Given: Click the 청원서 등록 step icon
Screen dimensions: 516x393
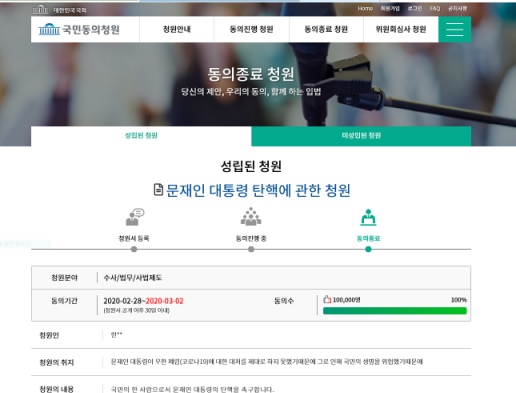Looking at the screenshot, I should pyautogui.click(x=135, y=217).
